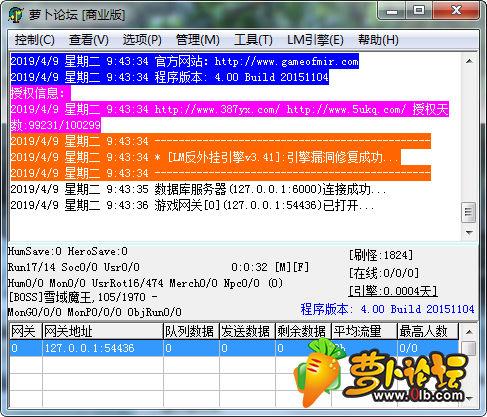Image resolution: width=487 pixels, height=417 pixels.
Task: Click the MonG0/0/0 MonP0/0/0 ObjRun0/0 line
Action: click(x=95, y=312)
